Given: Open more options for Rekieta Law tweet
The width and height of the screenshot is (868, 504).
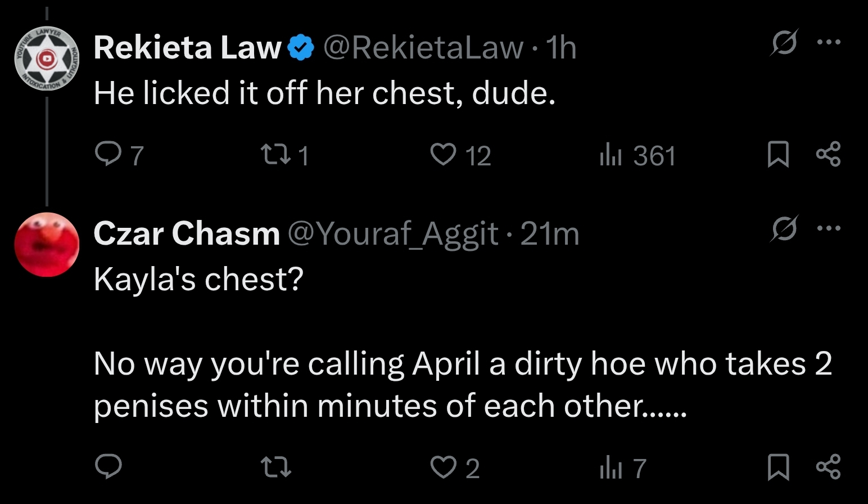Looking at the screenshot, I should [829, 42].
